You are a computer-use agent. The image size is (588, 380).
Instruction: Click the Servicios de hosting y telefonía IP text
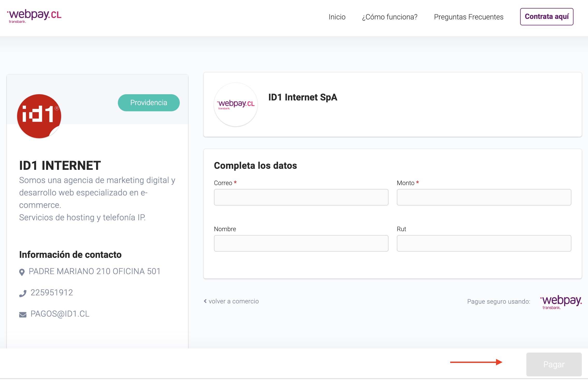pyautogui.click(x=82, y=217)
